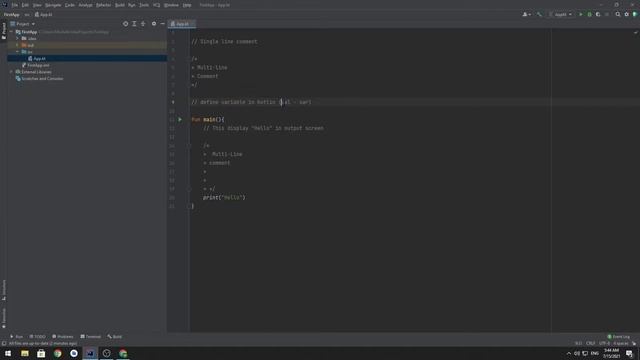Open Microsoft Store from taskbar
The image size is (640, 360).
tap(41, 353)
